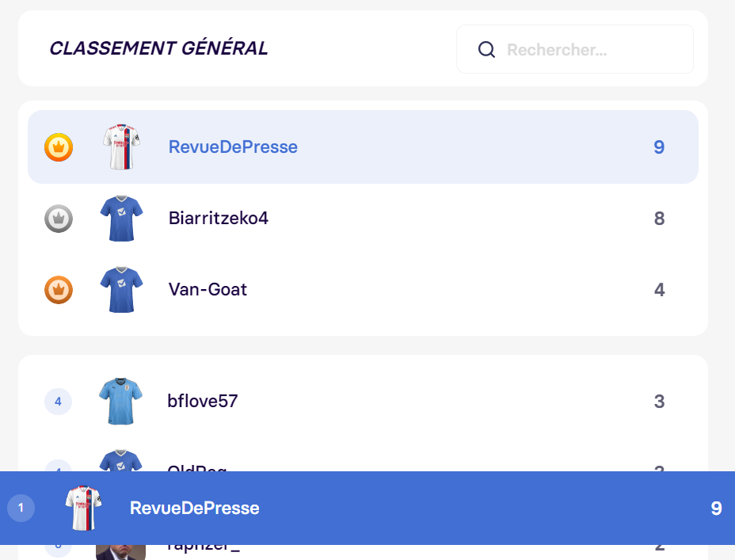The image size is (735, 560).
Task: Open bflove57's profile name
Action: tap(203, 401)
